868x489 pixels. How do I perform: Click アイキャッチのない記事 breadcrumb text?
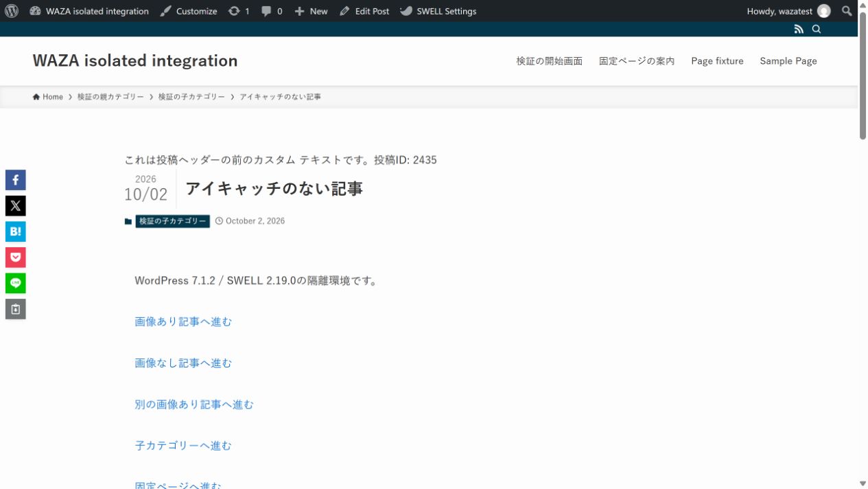point(280,97)
